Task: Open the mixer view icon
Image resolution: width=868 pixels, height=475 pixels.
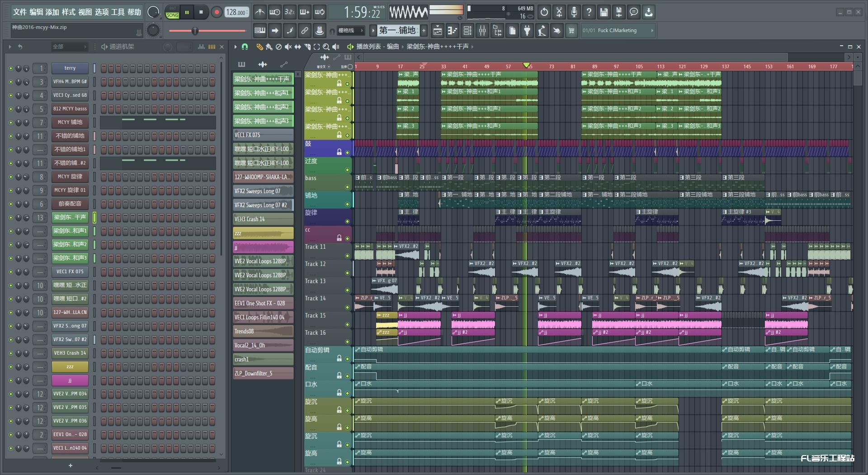Action: tap(482, 31)
